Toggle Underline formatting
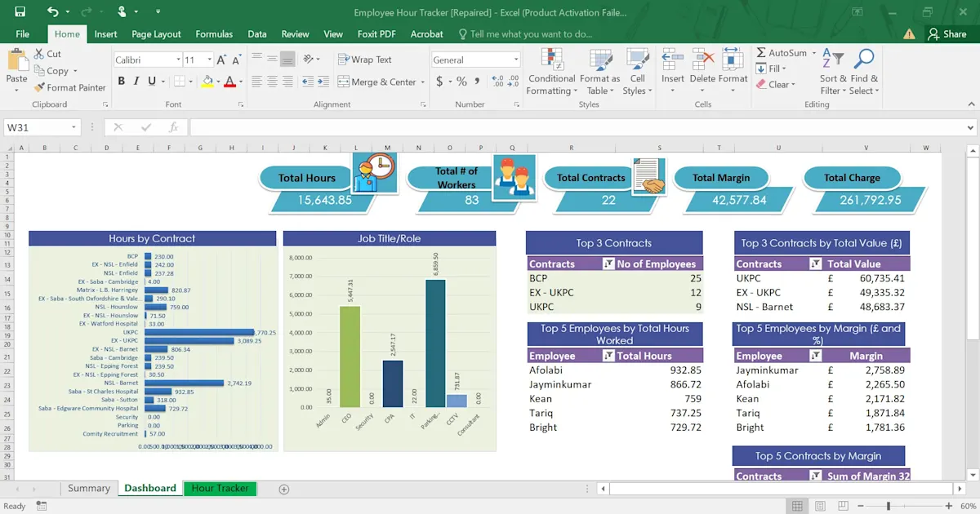This screenshot has height=514, width=980. click(152, 82)
